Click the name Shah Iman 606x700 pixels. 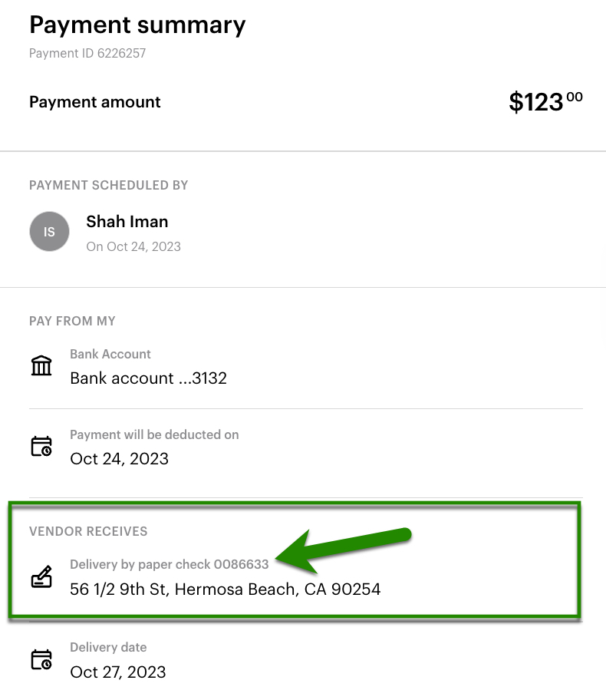127,222
